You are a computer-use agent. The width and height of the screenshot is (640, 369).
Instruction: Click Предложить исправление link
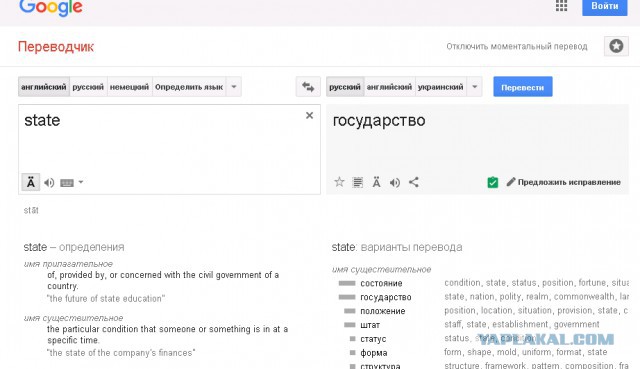point(564,182)
